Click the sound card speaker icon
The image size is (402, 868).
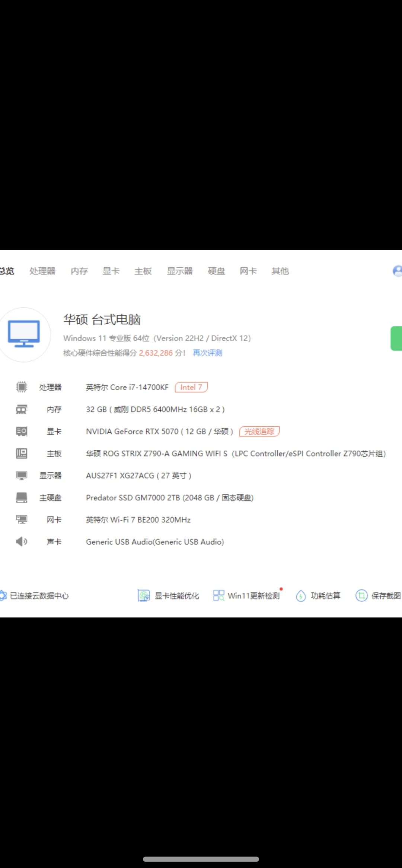pos(22,541)
